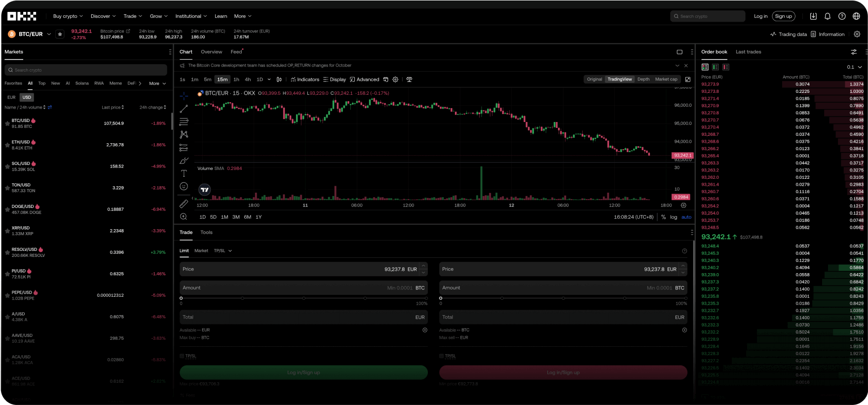Viewport: 868px width, 405px height.
Task: Expand the More timeframes dropdown after 1D
Action: 269,80
